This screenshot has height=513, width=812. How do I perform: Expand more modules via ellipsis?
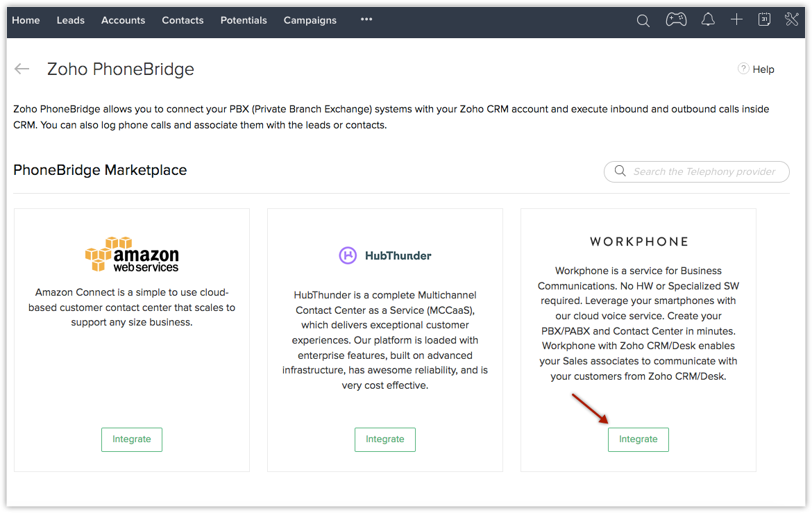pos(366,19)
